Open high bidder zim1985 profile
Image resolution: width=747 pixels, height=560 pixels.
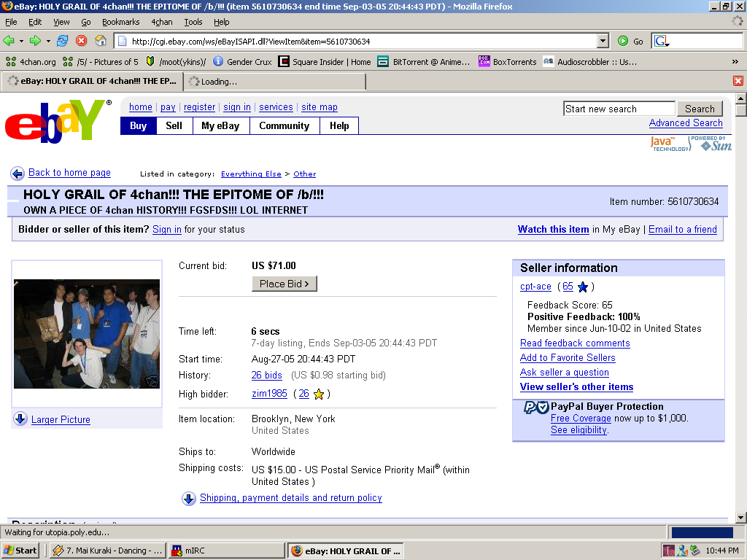(x=269, y=393)
